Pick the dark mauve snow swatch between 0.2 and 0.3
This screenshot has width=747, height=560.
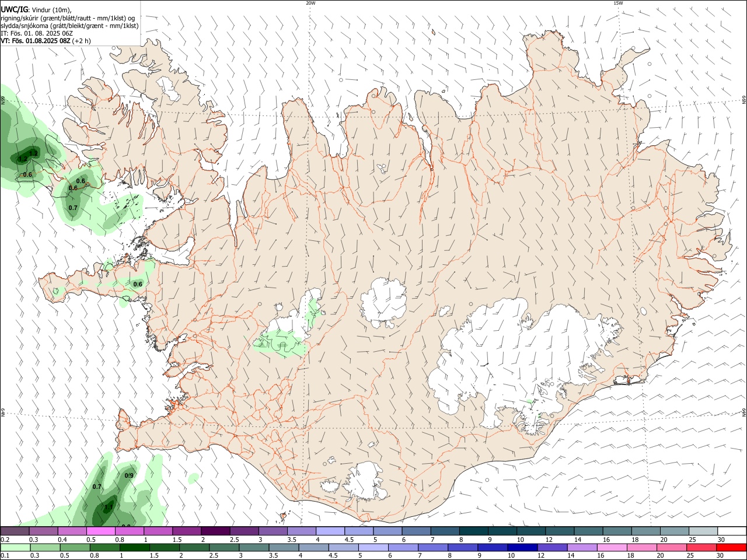tap(15, 531)
